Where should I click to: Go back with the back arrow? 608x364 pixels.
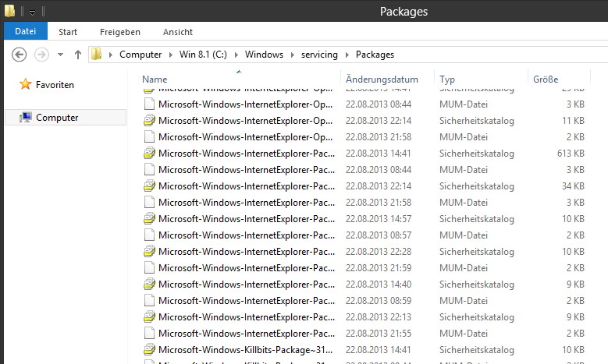(x=19, y=55)
